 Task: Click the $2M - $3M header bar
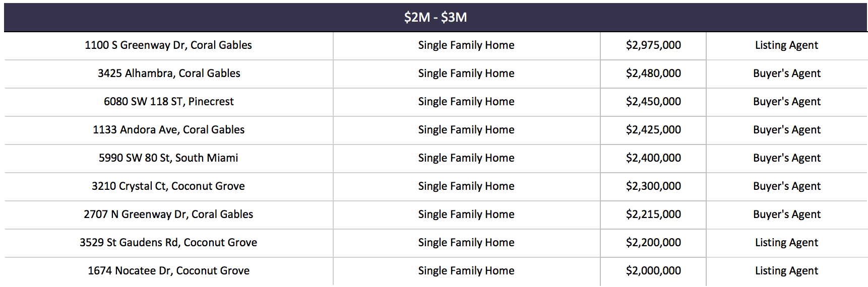tap(436, 17)
